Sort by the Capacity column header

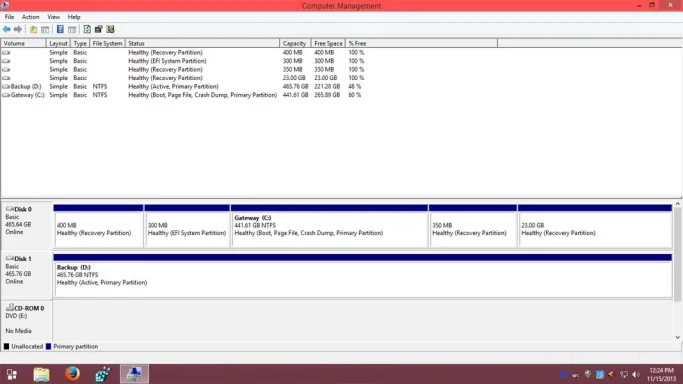(x=295, y=44)
